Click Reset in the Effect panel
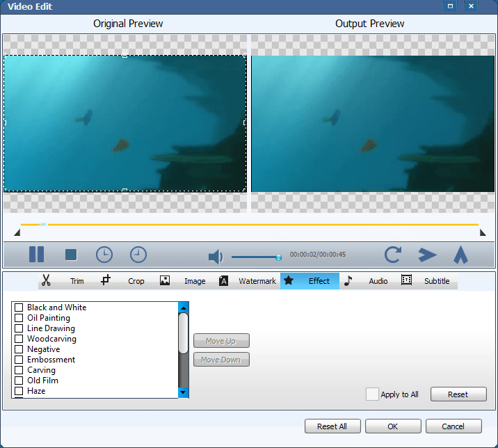The width and height of the screenshot is (498, 448). 458,394
